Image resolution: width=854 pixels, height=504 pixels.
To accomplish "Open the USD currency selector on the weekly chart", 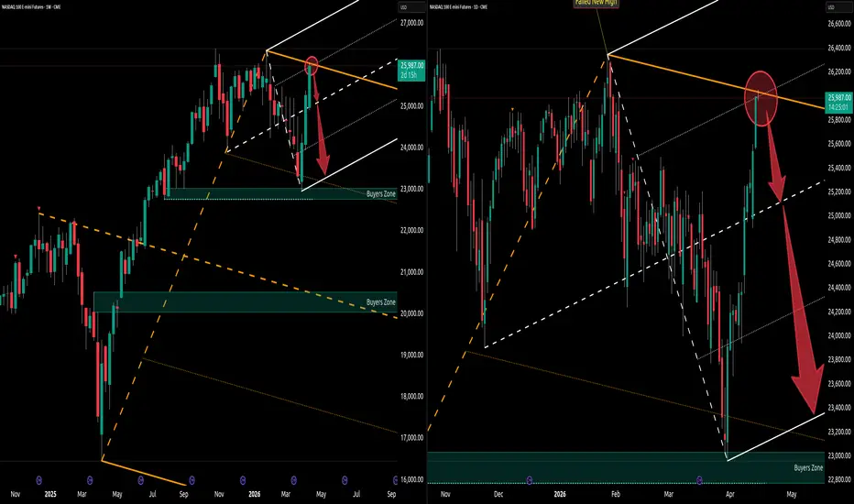I will pos(411,7).
